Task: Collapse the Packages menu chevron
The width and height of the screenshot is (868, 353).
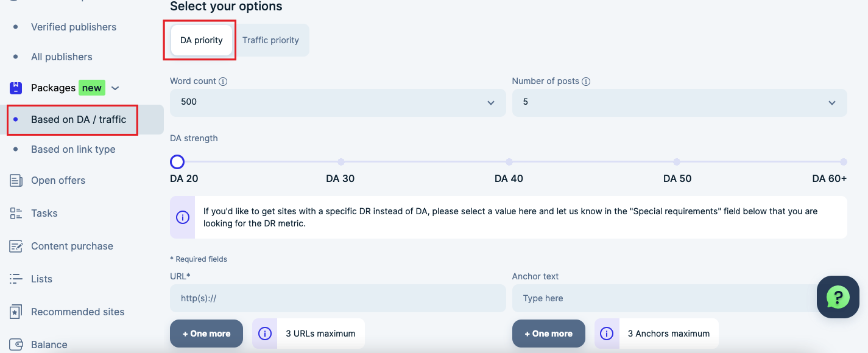Action: tap(115, 88)
